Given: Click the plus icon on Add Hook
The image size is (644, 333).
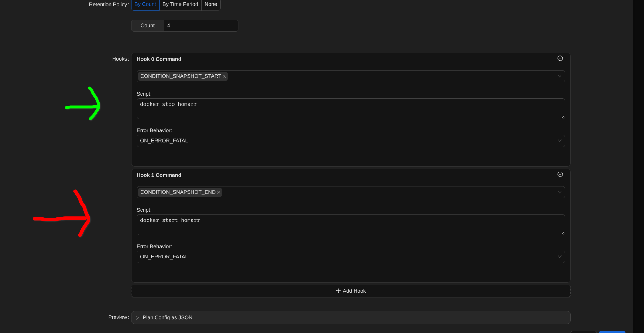Looking at the screenshot, I should (x=338, y=291).
